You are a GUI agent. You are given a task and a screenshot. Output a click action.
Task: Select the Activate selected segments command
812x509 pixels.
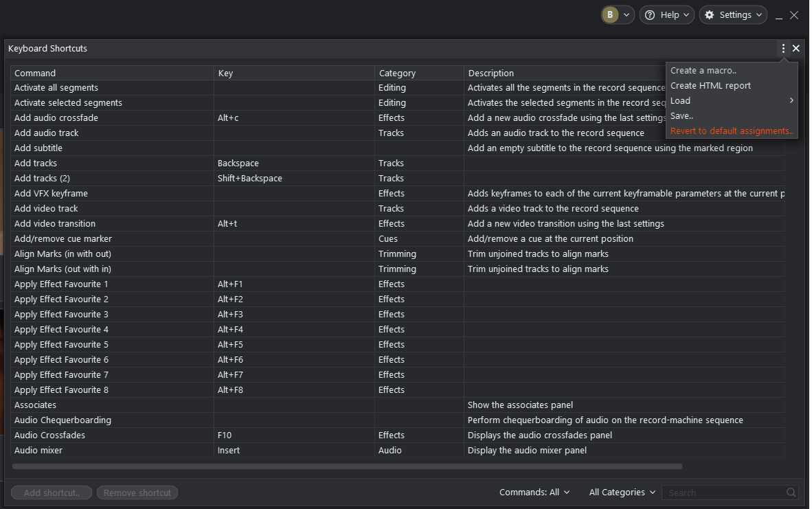click(68, 102)
